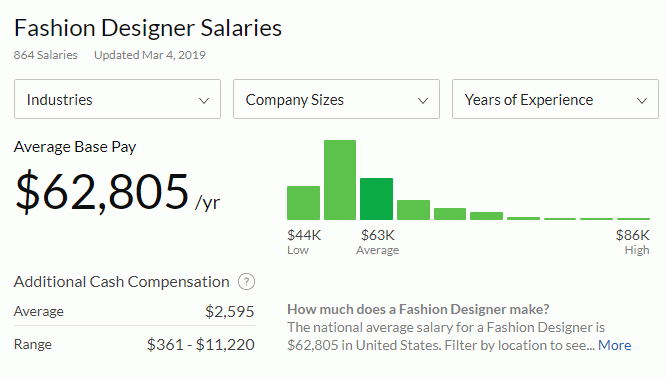Viewport: 666px width, 379px height.
Task: Click the $361 - $11,220 range value
Action: click(200, 344)
